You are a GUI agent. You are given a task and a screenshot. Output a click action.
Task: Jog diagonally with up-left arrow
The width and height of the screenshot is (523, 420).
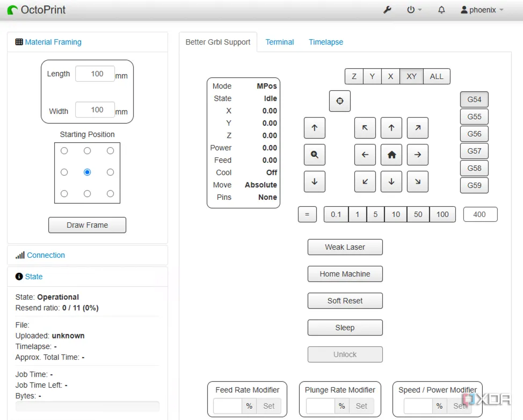365,128
